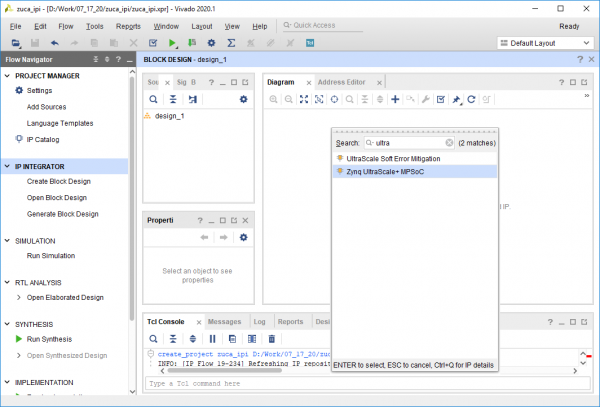Click the green Run arrow in main toolbar
Viewport: 600px width, 407px height.
(x=173, y=44)
